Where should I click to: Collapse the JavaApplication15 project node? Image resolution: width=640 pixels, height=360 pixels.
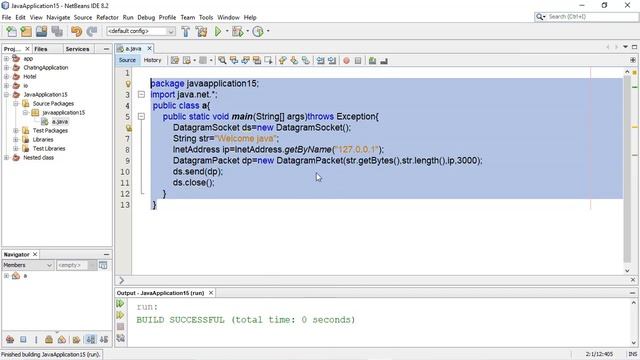pos(6,94)
